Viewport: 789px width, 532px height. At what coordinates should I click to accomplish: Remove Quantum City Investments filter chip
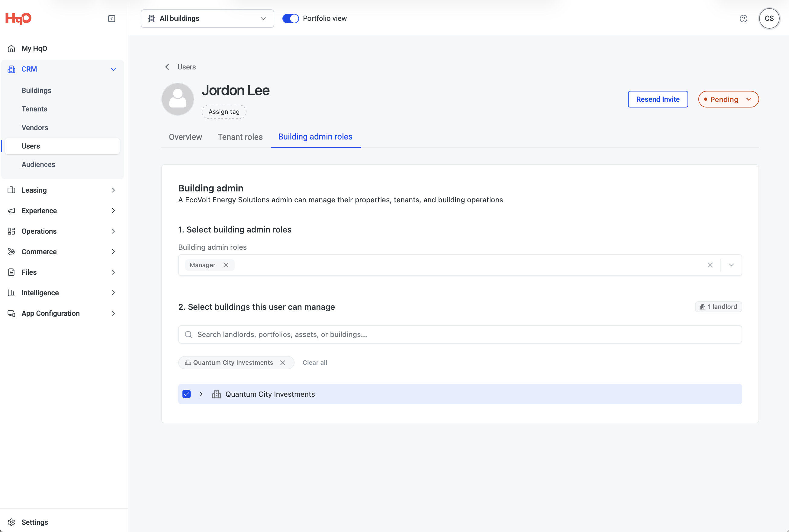coord(282,363)
